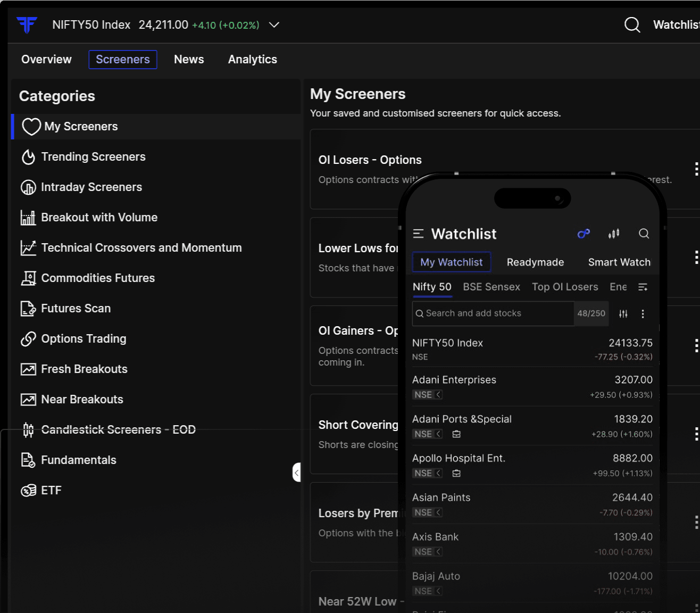Open the search magnifier in the top bar
This screenshot has height=613, width=700.
632,25
